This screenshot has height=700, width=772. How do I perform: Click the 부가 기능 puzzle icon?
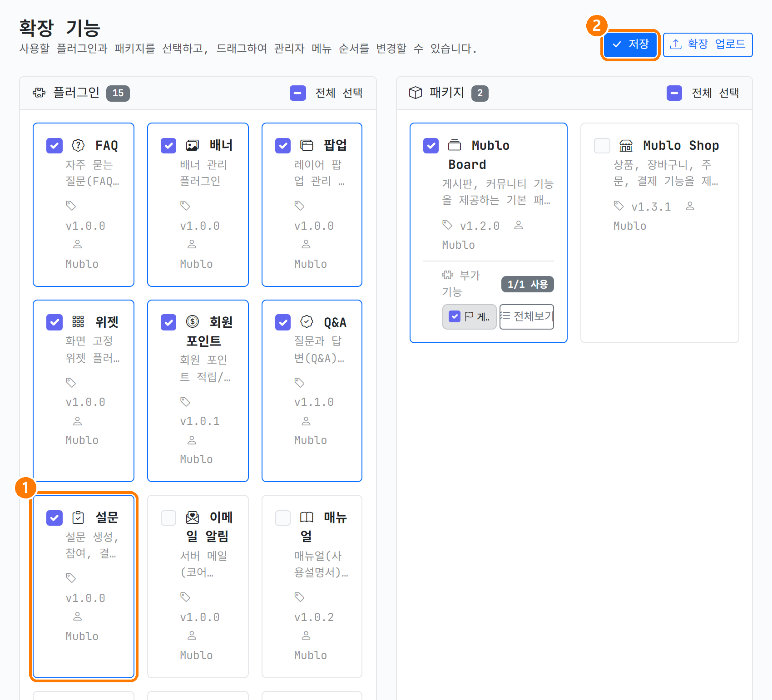448,275
